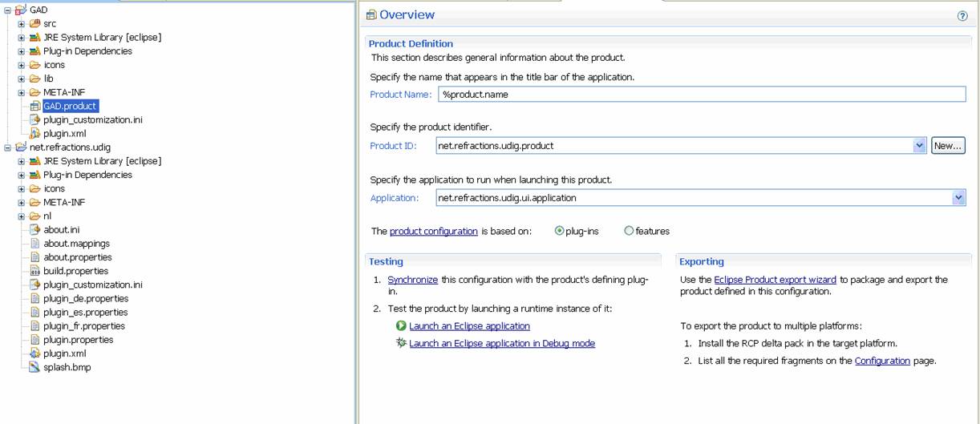Click the nl folder icon
This screenshot has width=980, height=424.
(x=35, y=216)
